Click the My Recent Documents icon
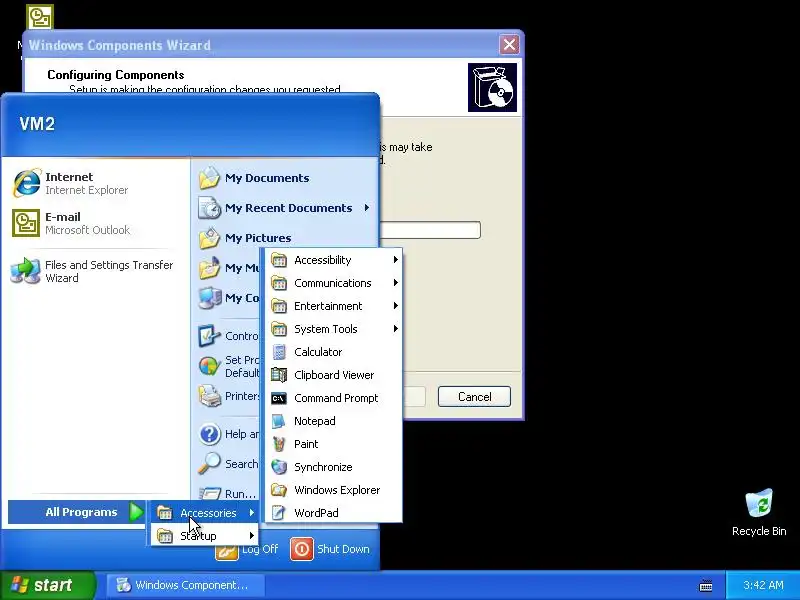This screenshot has width=800, height=600. pyautogui.click(x=209, y=208)
